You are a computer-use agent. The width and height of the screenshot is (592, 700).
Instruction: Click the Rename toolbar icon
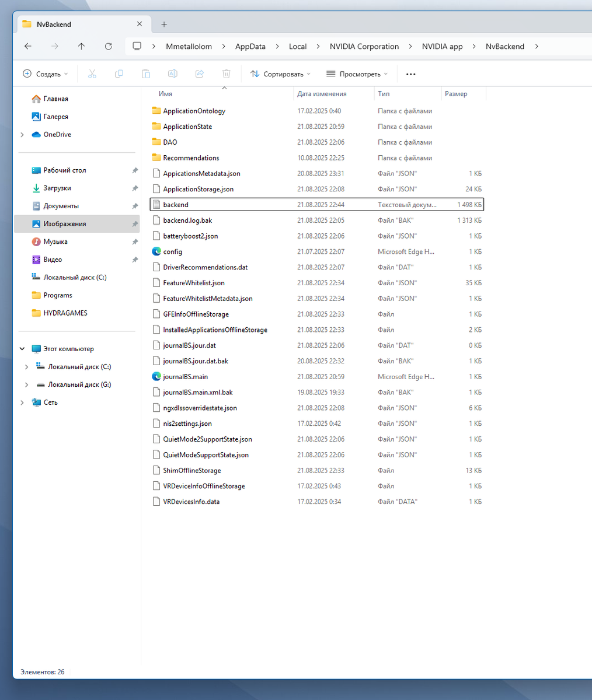[173, 74]
